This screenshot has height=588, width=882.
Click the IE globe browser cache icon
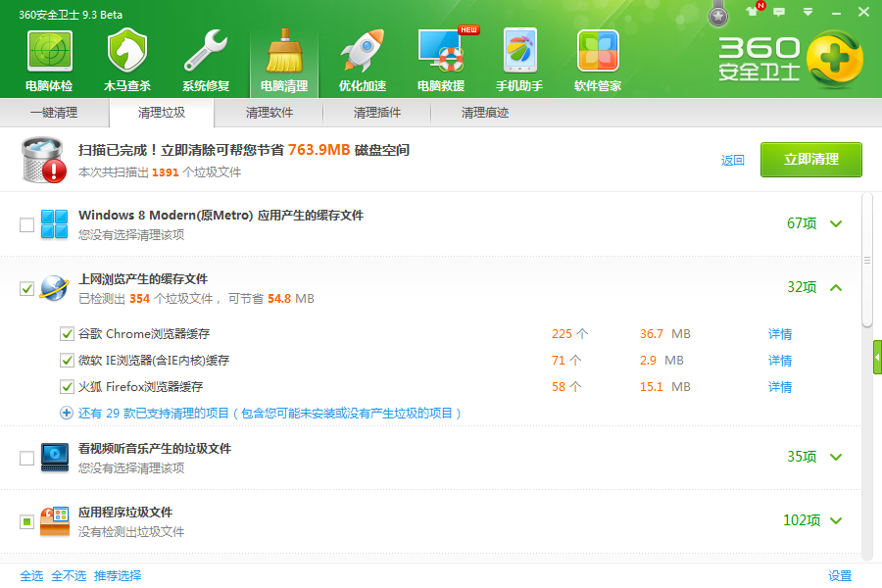[x=55, y=288]
